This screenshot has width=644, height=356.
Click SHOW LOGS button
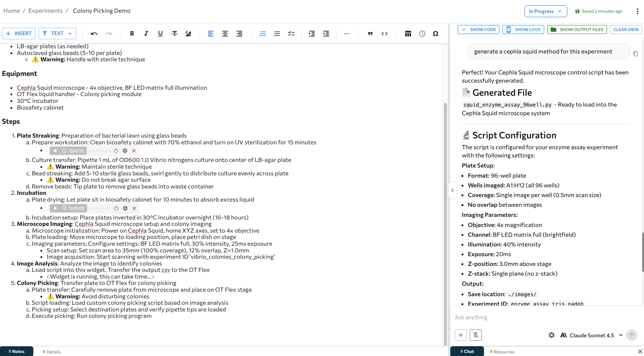coord(523,30)
